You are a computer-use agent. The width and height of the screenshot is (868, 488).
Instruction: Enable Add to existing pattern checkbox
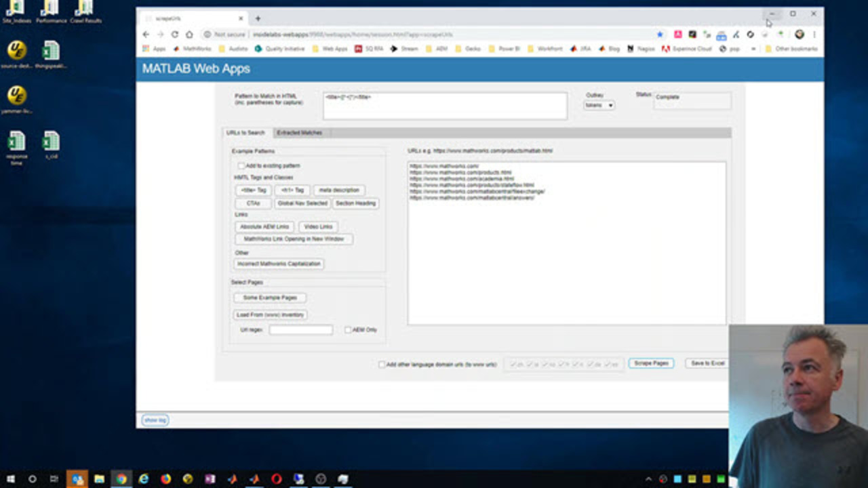(x=241, y=165)
